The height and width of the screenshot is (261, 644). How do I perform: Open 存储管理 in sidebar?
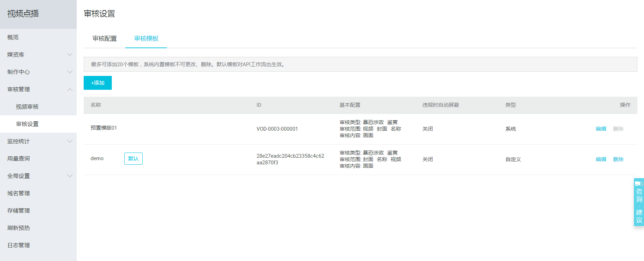point(18,210)
